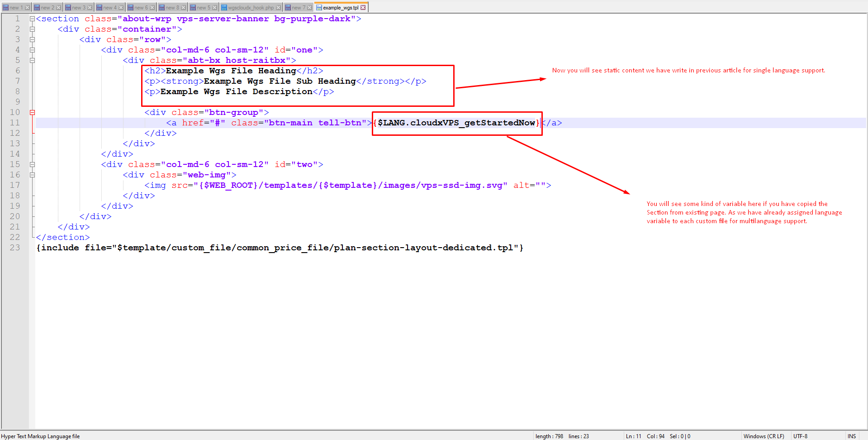The height and width of the screenshot is (440, 868).
Task: Toggle INS insert mode in status bar
Action: point(852,436)
